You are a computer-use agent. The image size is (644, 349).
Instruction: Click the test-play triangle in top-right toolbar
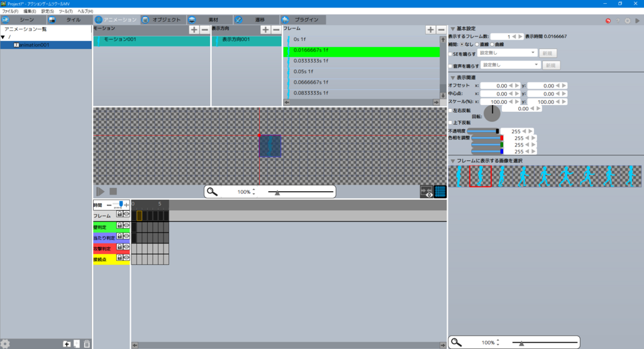tap(638, 21)
